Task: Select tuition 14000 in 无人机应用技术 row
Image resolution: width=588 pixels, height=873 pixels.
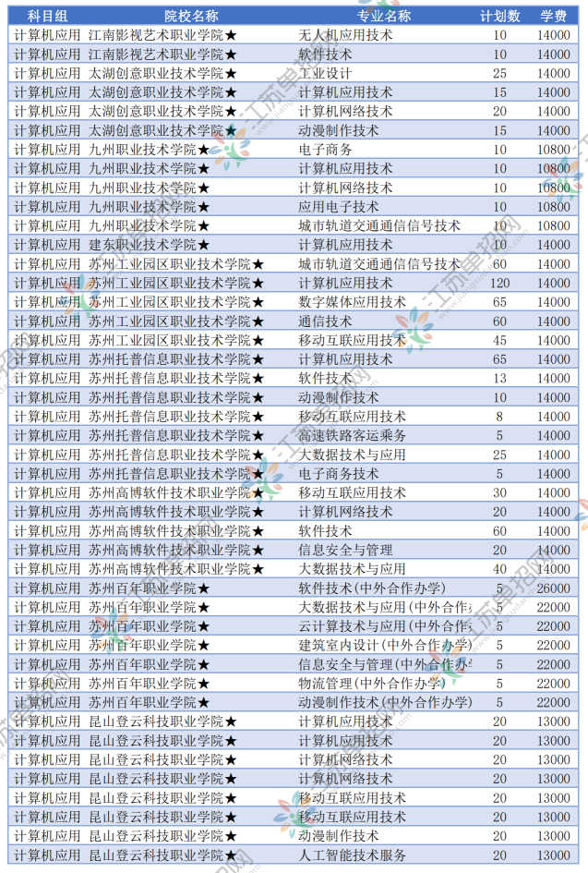Action: click(x=554, y=35)
